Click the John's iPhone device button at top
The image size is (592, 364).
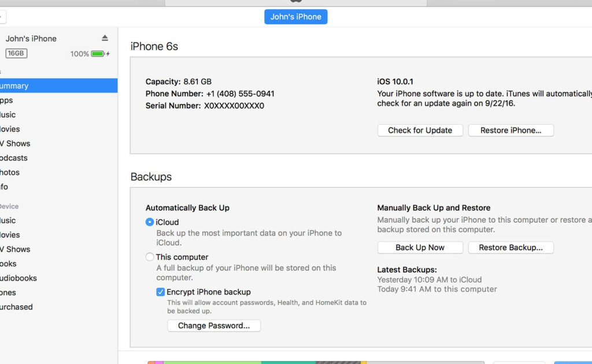point(295,17)
